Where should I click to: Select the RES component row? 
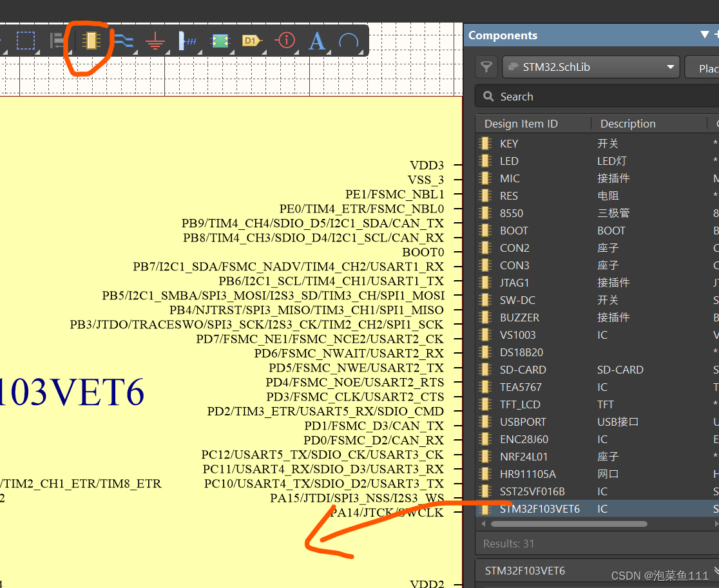click(x=597, y=196)
